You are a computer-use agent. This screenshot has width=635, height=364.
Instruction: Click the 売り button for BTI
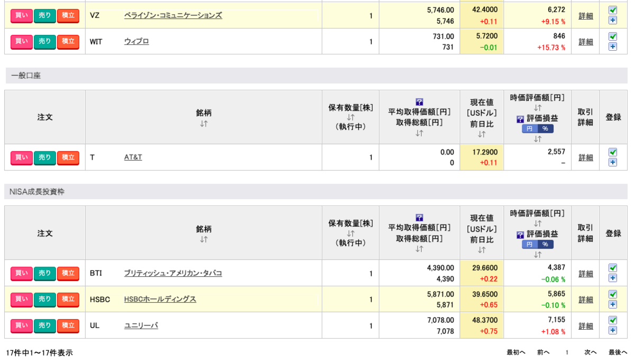pos(45,274)
